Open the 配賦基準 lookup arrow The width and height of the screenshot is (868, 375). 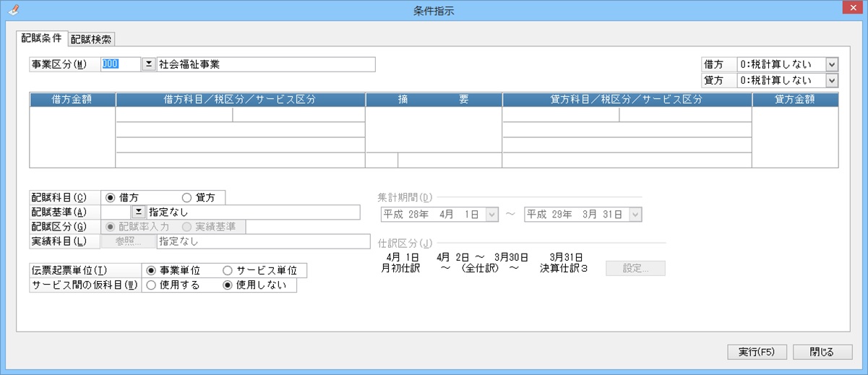[x=138, y=212]
